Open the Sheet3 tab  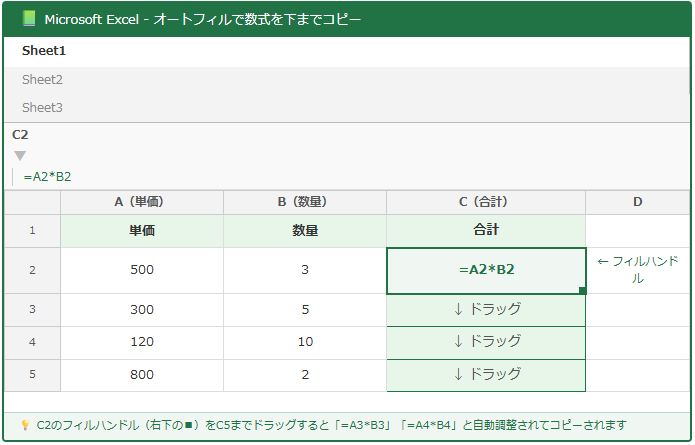43,107
